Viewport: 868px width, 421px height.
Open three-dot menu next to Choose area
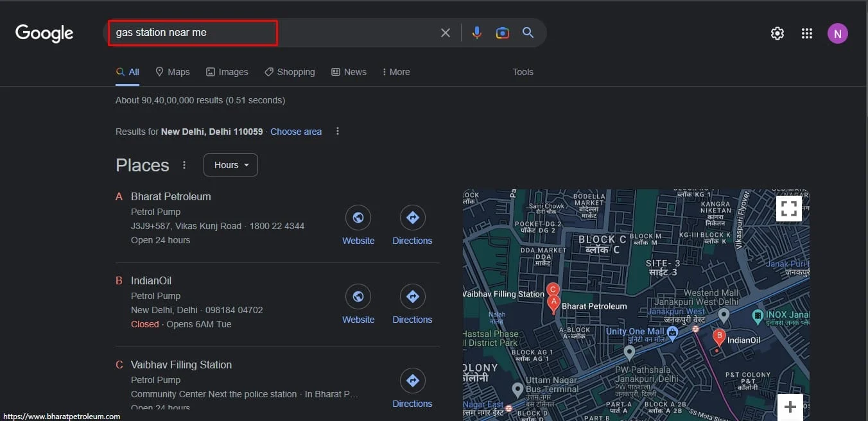point(338,132)
